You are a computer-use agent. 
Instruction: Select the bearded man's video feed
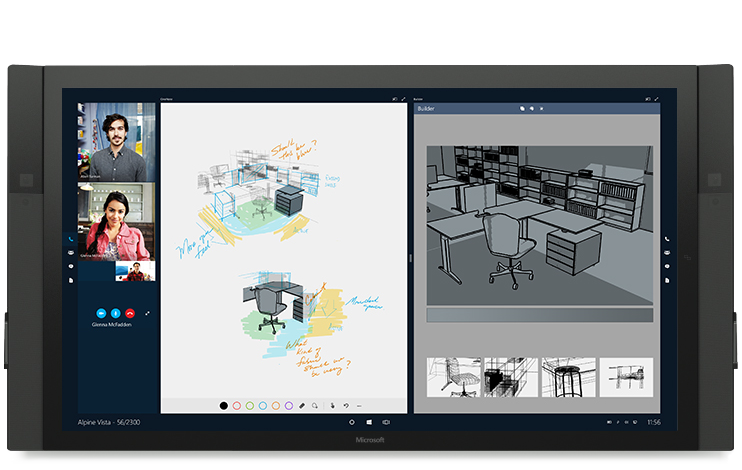(116, 142)
